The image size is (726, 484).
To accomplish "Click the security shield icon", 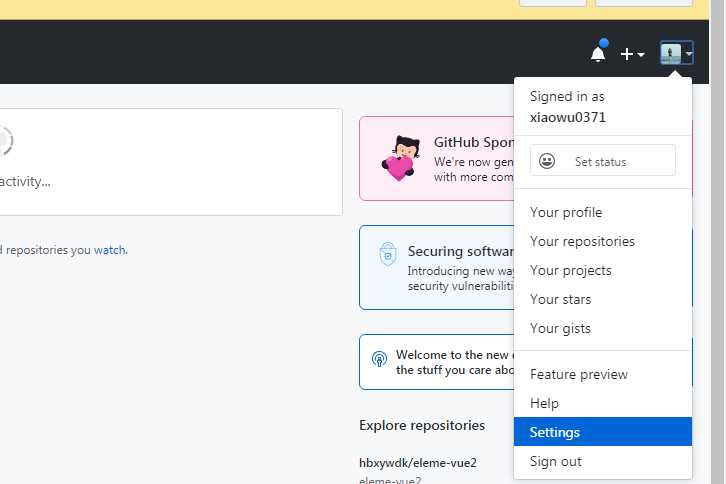I will 388,254.
